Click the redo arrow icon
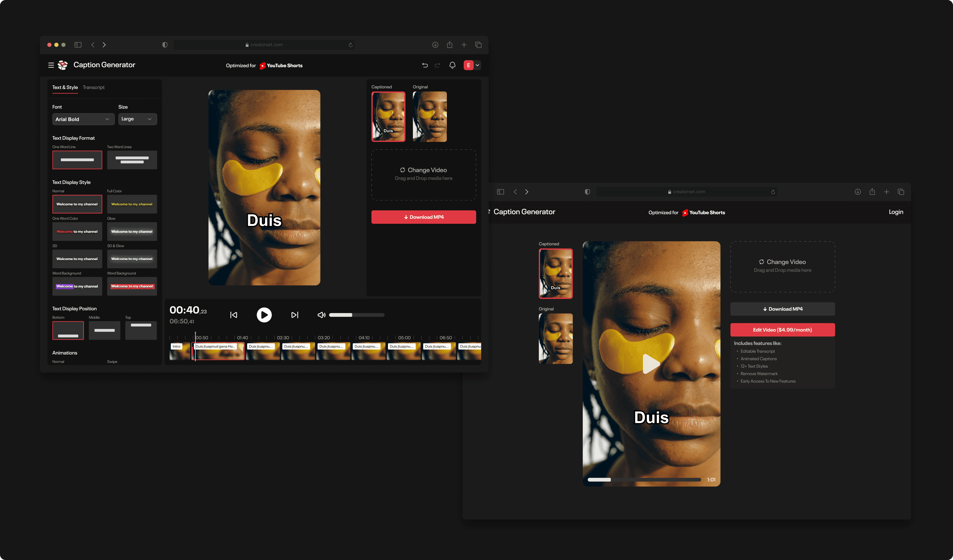Screen dimensions: 953x560 [437, 65]
